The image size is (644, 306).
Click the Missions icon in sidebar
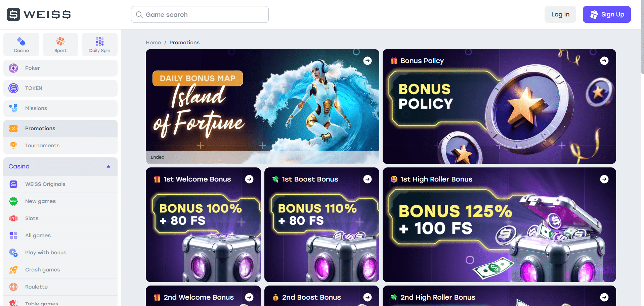click(x=13, y=108)
